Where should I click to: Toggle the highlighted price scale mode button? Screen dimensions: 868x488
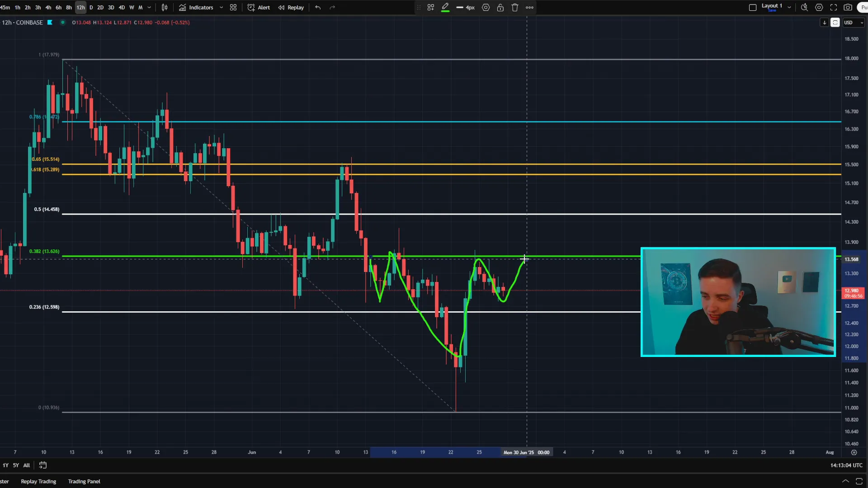pos(835,23)
